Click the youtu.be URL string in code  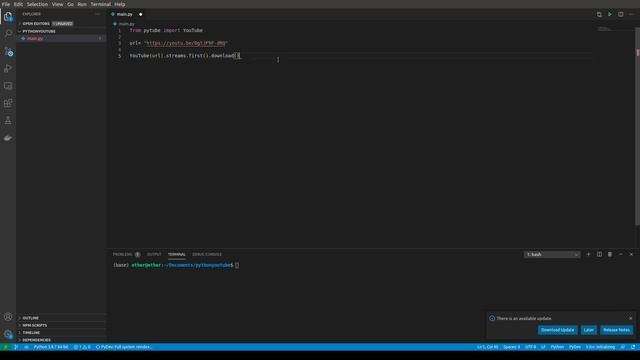(186, 43)
